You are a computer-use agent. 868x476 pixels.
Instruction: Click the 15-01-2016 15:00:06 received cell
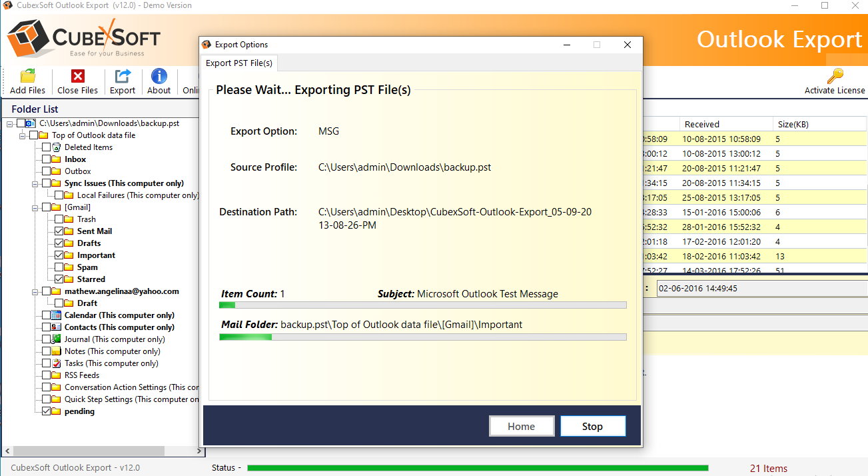point(721,213)
